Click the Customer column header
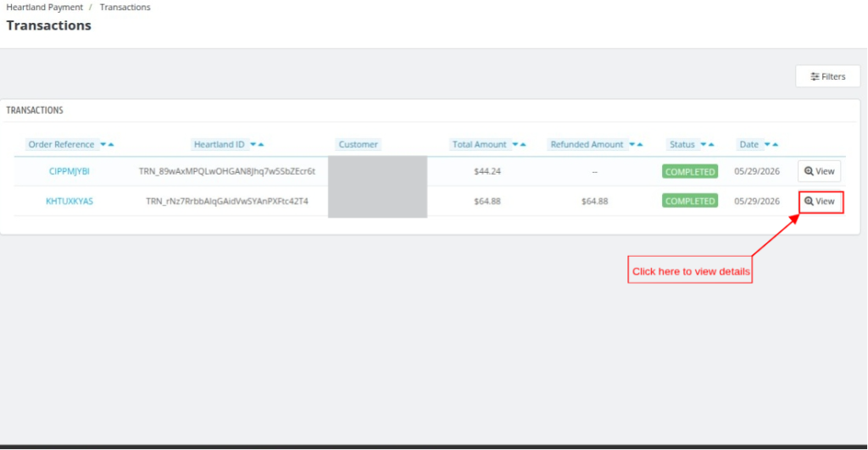 click(x=359, y=144)
